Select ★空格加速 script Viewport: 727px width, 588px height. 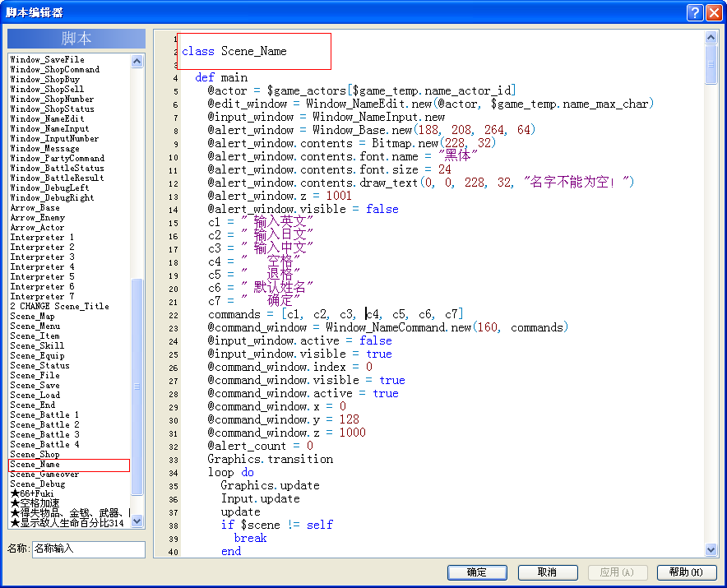click(x=35, y=503)
